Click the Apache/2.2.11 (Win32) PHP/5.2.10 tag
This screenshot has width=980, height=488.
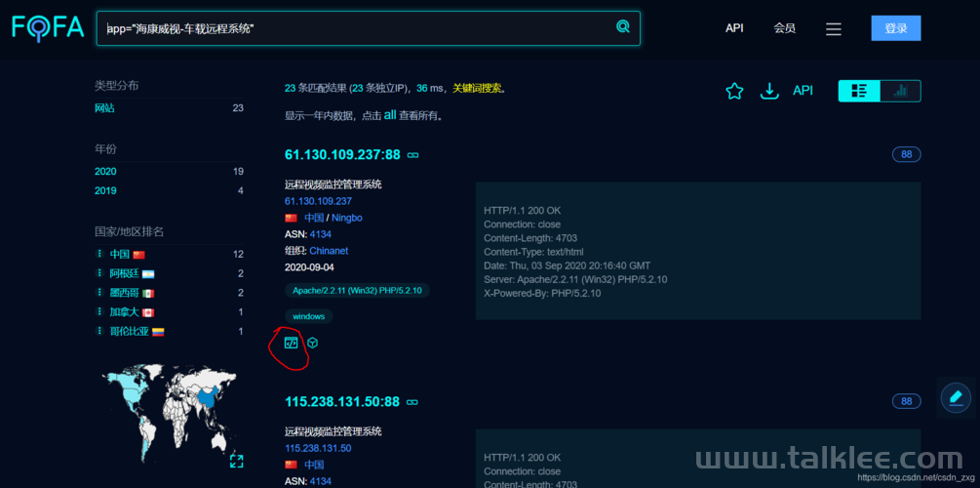tap(358, 291)
